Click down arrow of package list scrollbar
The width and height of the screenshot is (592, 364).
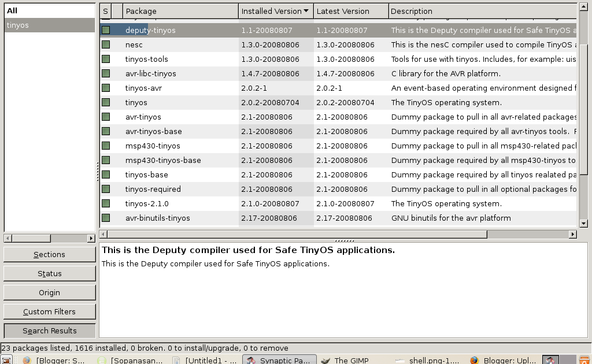tap(583, 223)
